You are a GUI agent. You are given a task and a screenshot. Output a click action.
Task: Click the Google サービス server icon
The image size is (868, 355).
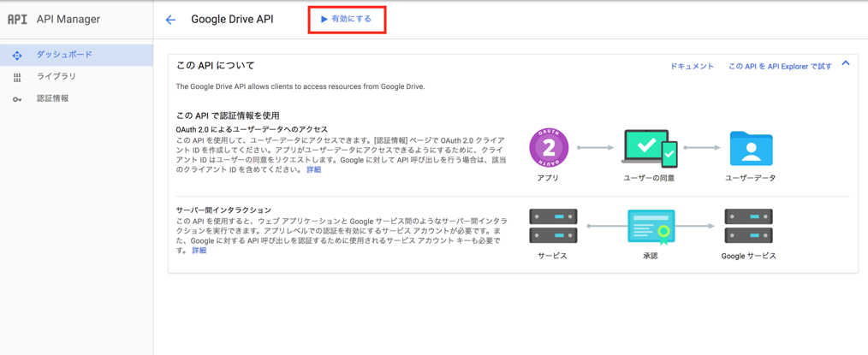click(x=748, y=226)
